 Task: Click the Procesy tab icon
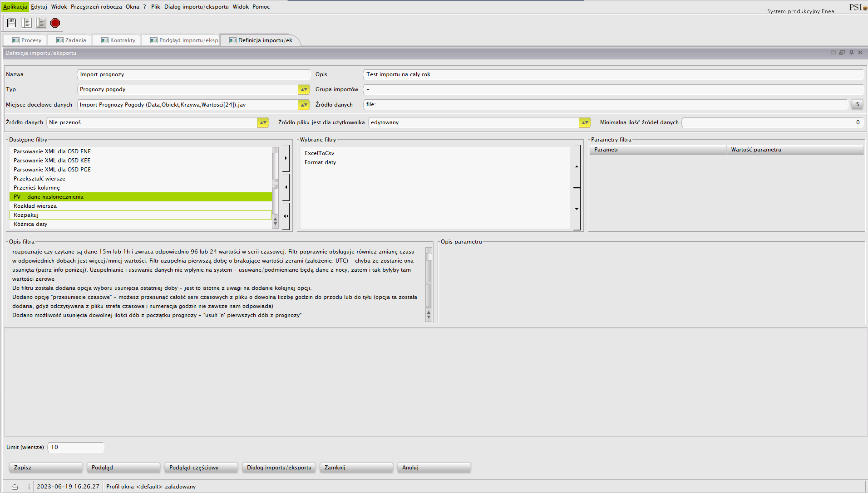(16, 40)
